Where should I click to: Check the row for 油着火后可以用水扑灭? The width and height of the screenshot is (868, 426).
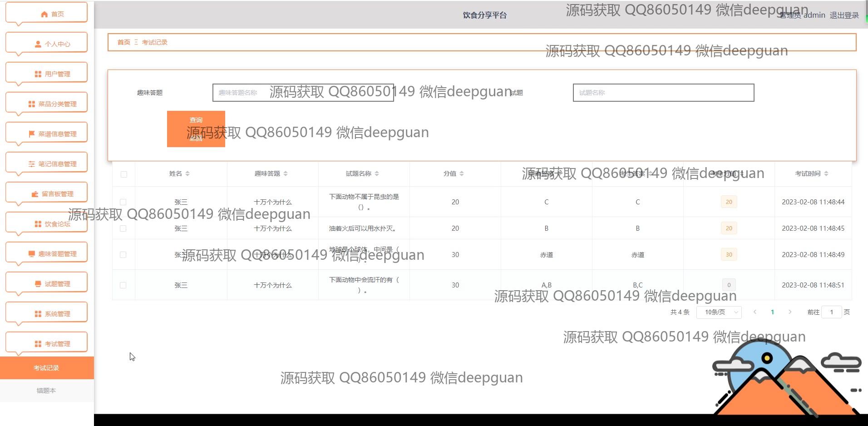123,228
